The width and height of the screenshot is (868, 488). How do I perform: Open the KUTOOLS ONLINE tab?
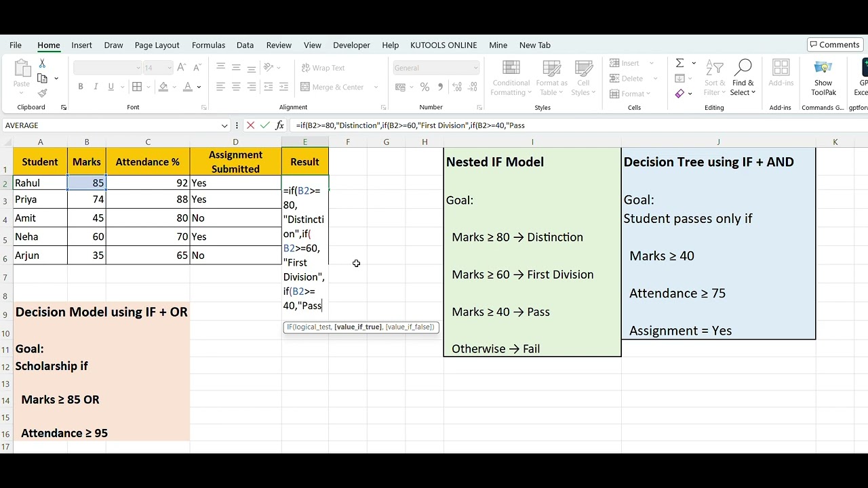pos(443,45)
